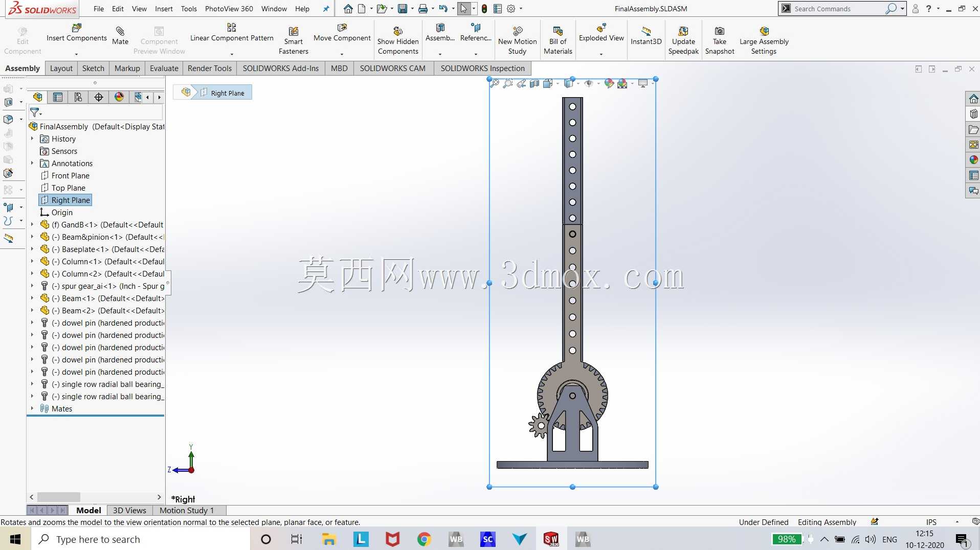Click the Rebuild traffic light icon

(484, 9)
